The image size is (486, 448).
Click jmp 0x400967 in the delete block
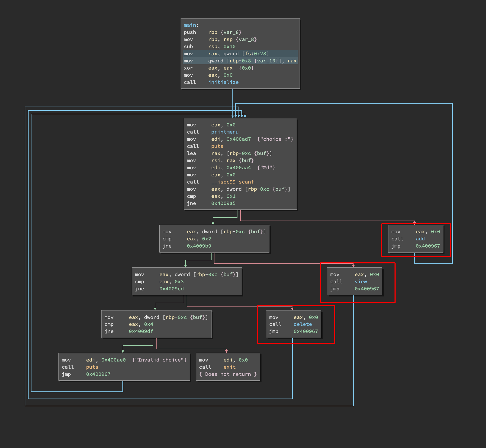coord(306,331)
